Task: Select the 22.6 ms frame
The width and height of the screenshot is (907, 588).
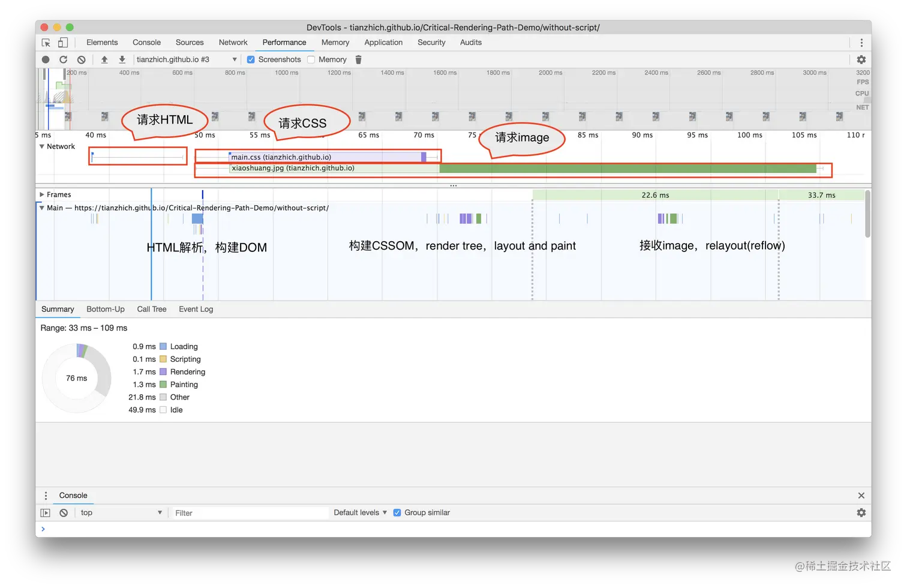Action: (x=655, y=195)
